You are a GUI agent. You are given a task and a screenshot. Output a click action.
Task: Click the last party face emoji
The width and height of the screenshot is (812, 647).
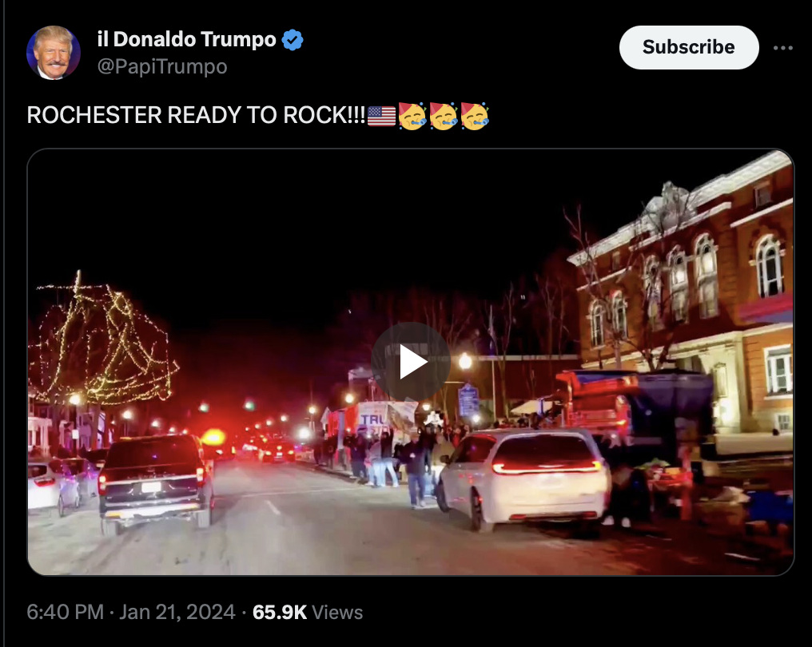475,116
